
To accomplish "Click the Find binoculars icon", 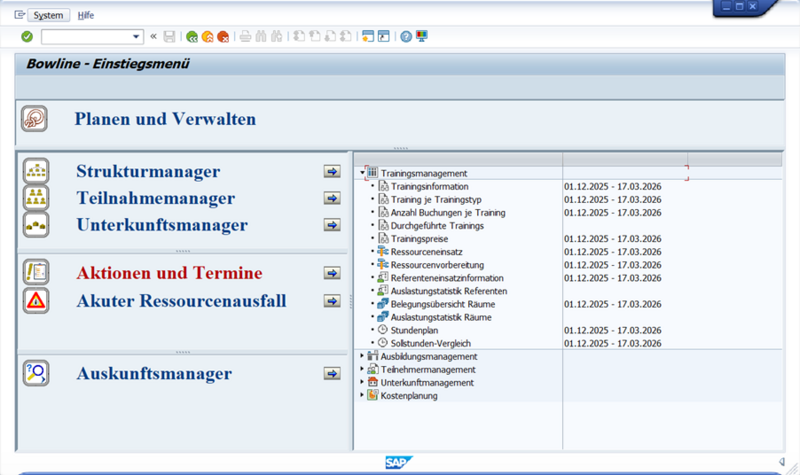I will point(261,36).
